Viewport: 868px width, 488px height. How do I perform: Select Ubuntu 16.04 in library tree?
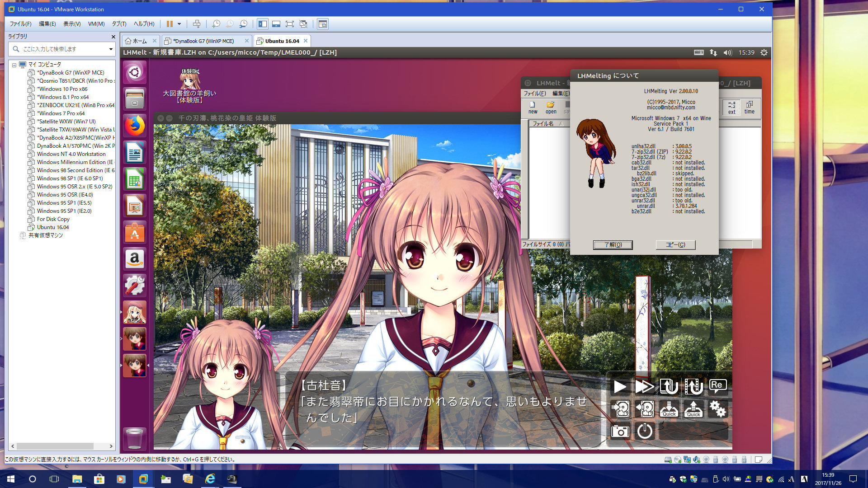point(53,227)
